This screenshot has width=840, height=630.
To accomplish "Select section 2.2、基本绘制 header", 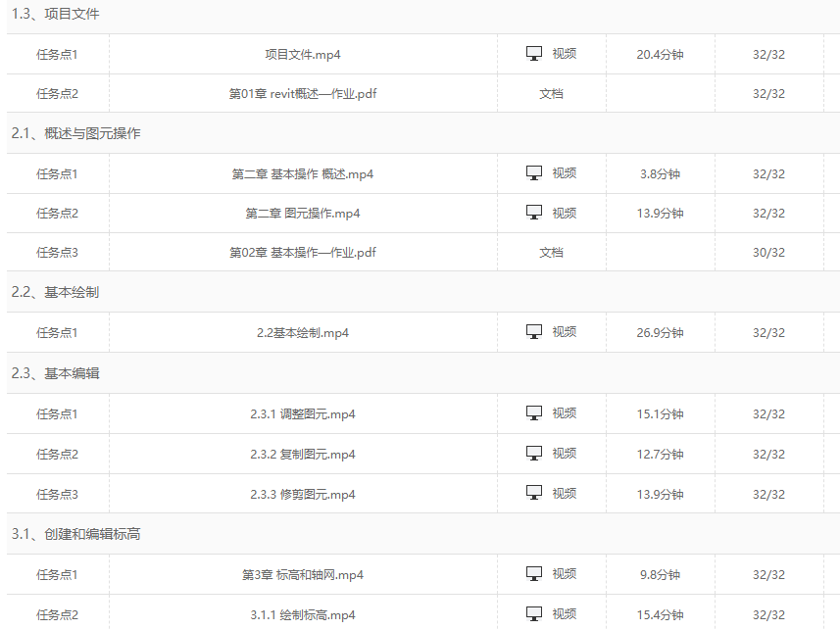I will 55,292.
